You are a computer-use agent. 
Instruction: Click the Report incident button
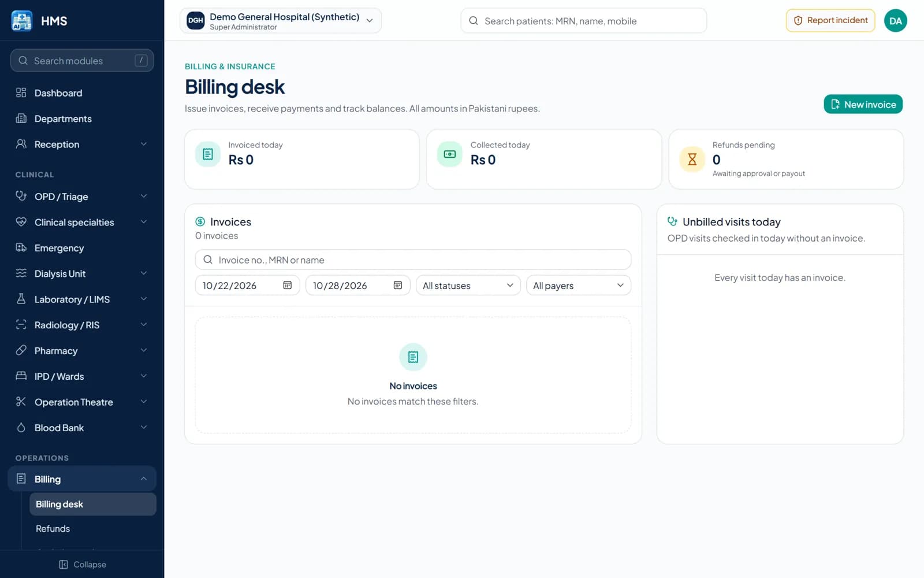830,21
